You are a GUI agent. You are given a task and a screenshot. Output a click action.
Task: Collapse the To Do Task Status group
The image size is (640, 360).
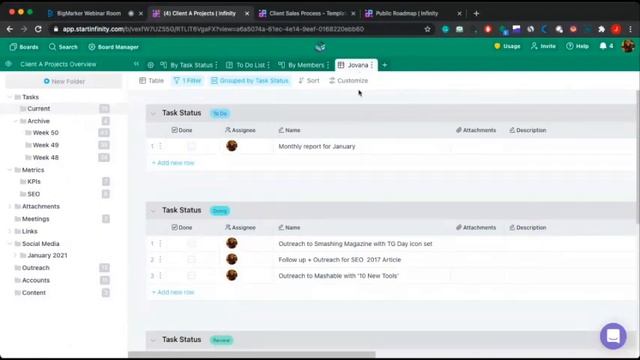[x=153, y=113]
